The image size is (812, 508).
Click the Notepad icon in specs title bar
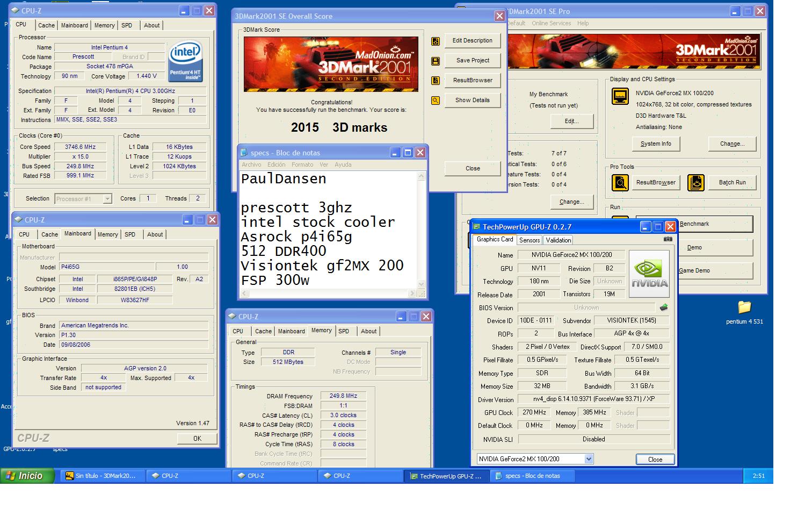click(244, 153)
